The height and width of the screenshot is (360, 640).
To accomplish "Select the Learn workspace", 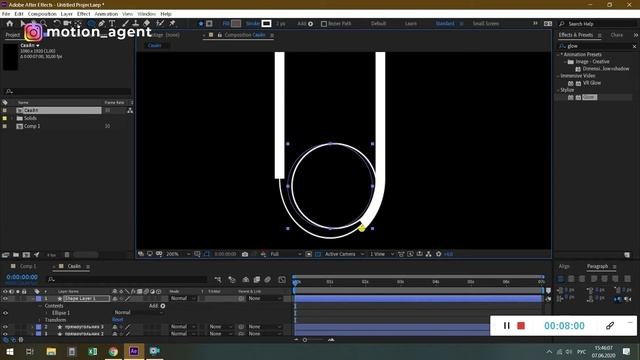I will (411, 24).
